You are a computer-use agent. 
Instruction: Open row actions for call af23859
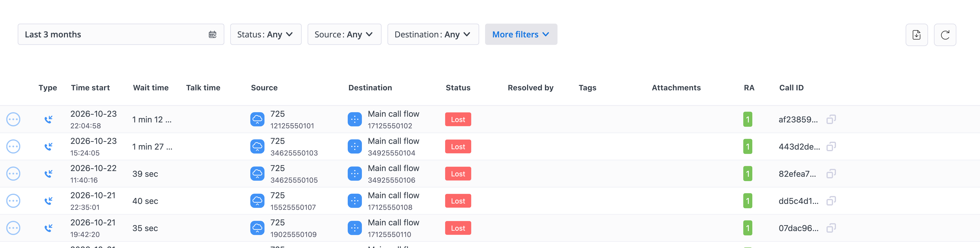coord(13,119)
